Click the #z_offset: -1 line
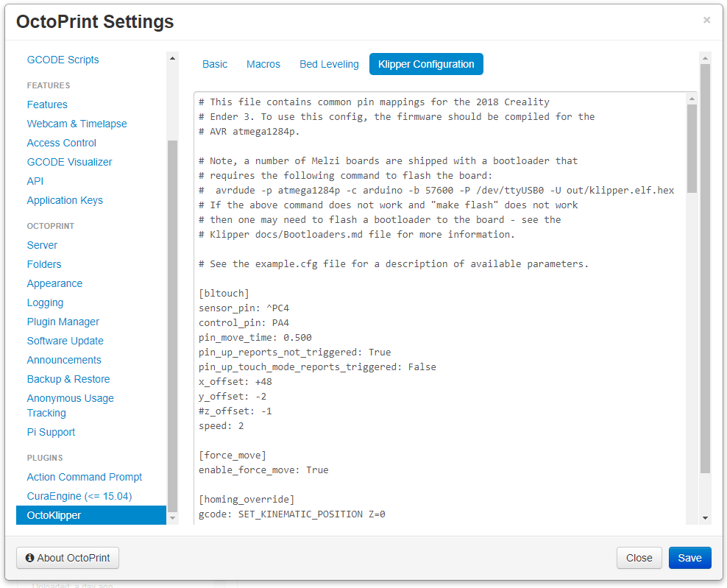The image size is (727, 588). tap(235, 411)
